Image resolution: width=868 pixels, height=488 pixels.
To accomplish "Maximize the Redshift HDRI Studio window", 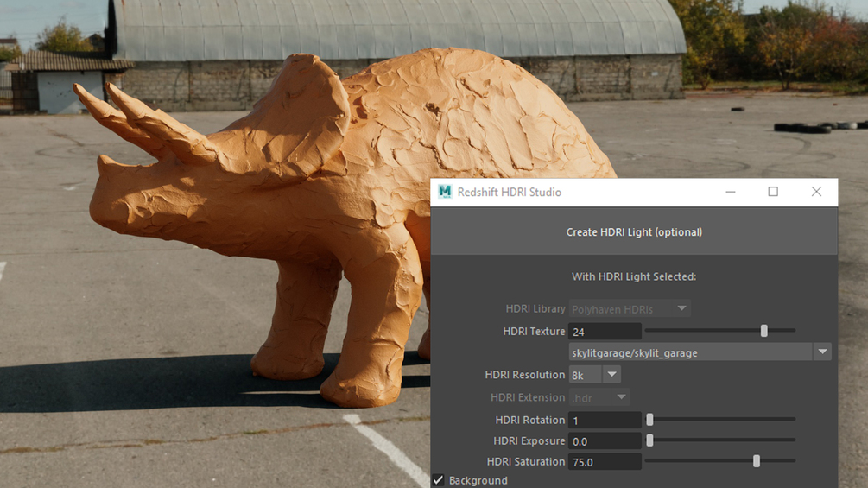I will [773, 192].
